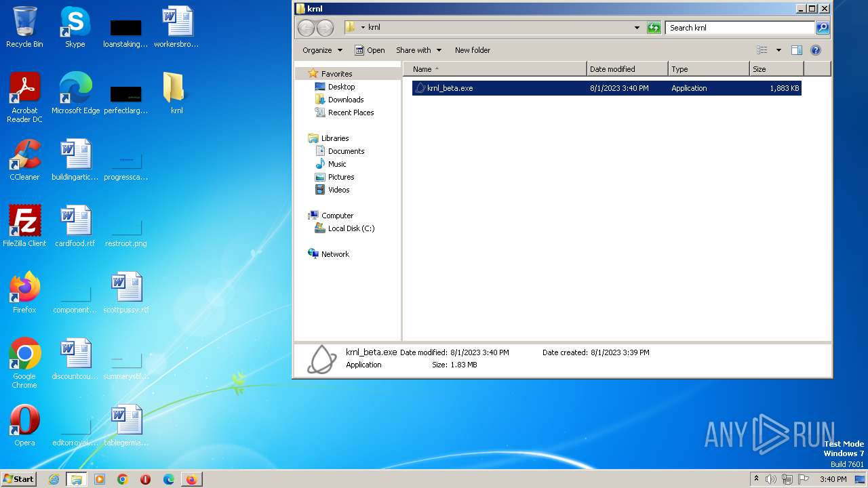868x488 pixels.
Task: Open Pictures library
Action: click(341, 177)
